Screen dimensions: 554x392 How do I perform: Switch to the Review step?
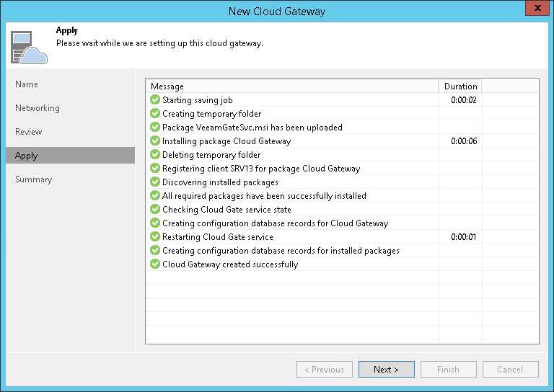click(x=29, y=132)
